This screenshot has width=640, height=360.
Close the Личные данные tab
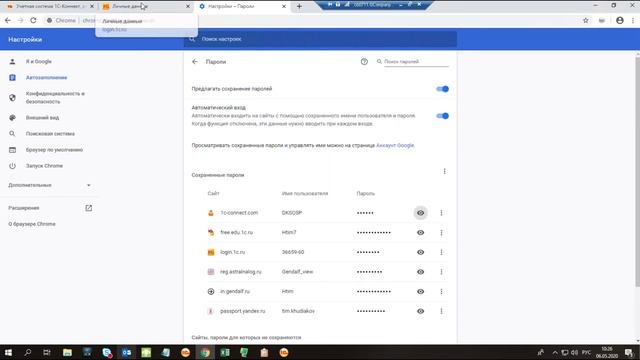tap(188, 6)
